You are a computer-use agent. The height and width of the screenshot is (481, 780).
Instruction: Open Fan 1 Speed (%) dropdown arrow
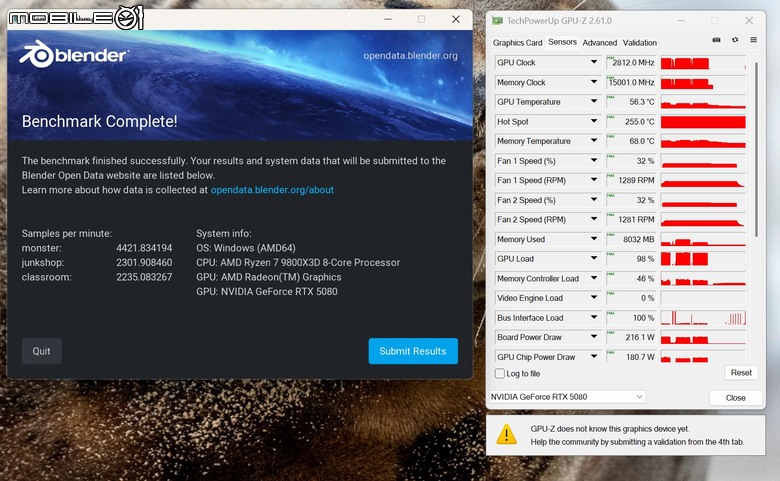point(593,161)
